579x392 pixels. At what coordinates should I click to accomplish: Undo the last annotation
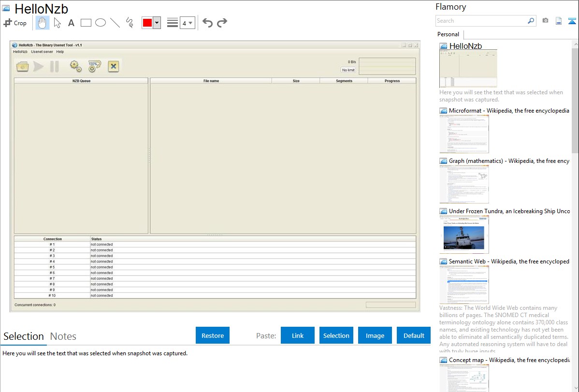point(207,23)
